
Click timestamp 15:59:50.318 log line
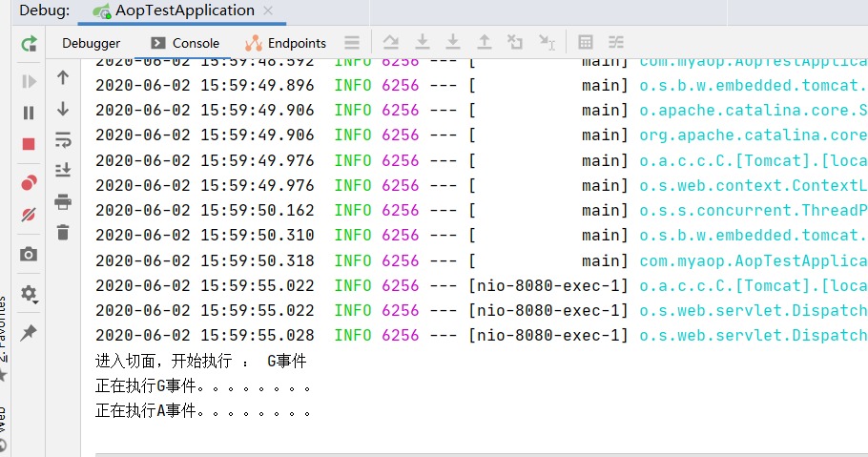[258, 260]
